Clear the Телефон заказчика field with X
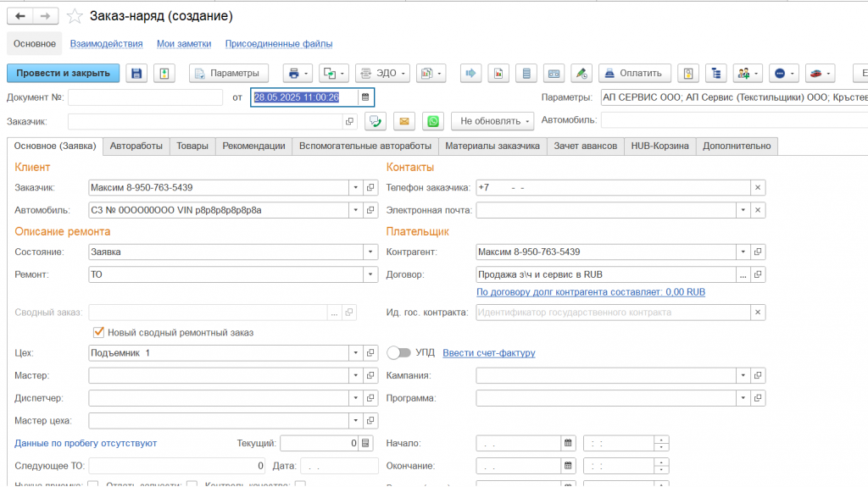The height and width of the screenshot is (487, 868). click(758, 187)
